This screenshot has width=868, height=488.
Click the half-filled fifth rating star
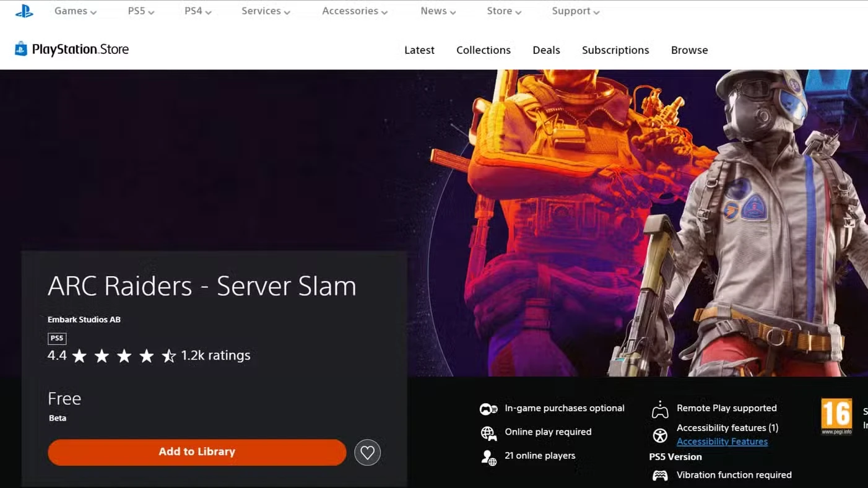point(168,355)
